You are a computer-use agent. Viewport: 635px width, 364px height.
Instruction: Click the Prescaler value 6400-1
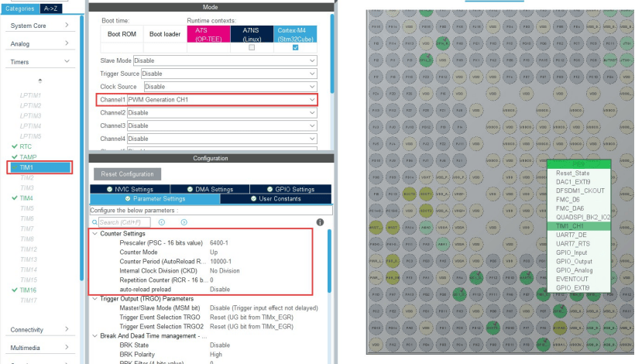pos(218,243)
